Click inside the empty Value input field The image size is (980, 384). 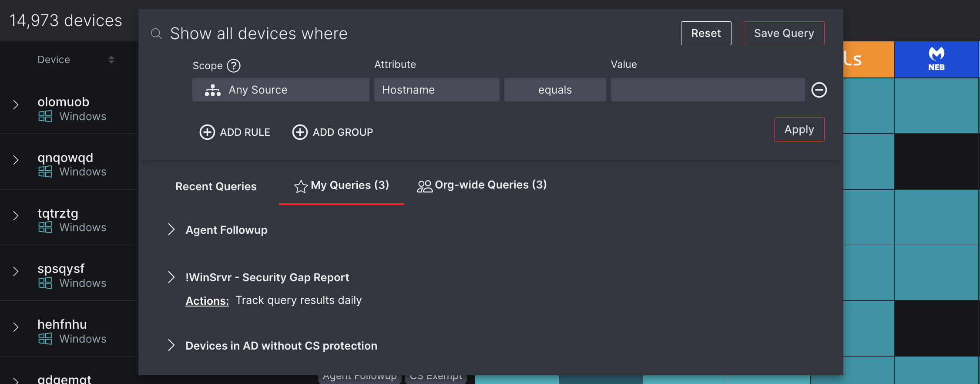tap(707, 90)
